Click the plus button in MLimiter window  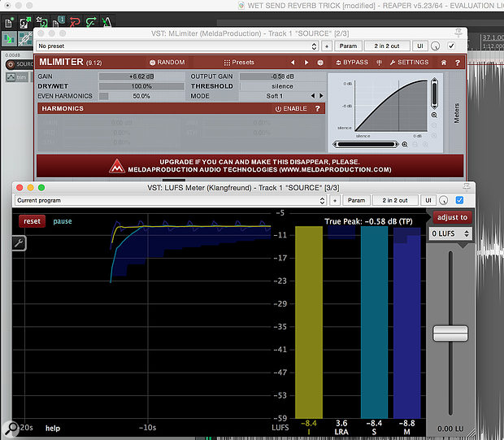click(x=327, y=46)
